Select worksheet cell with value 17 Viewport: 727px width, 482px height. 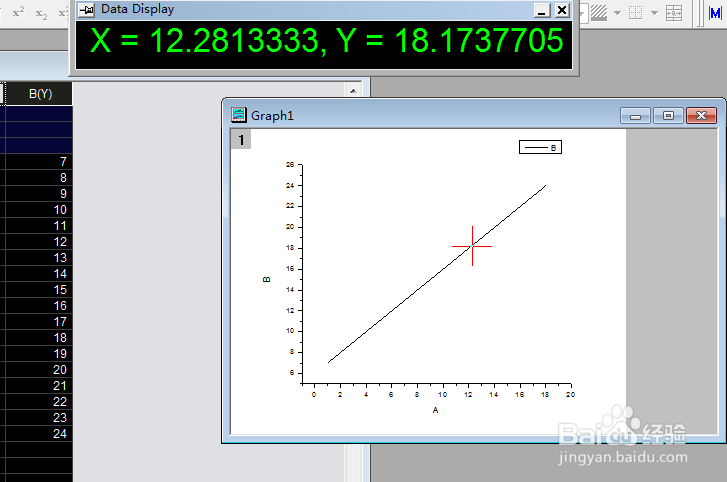[x=39, y=322]
